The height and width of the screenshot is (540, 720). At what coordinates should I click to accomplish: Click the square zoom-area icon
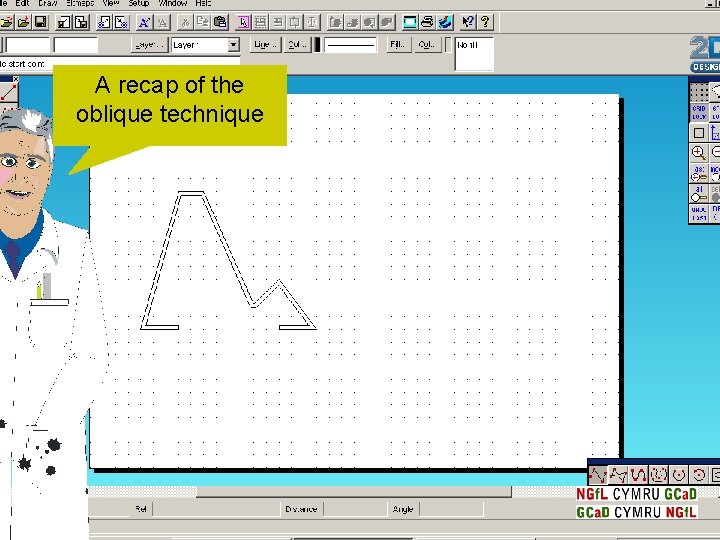pyautogui.click(x=699, y=133)
